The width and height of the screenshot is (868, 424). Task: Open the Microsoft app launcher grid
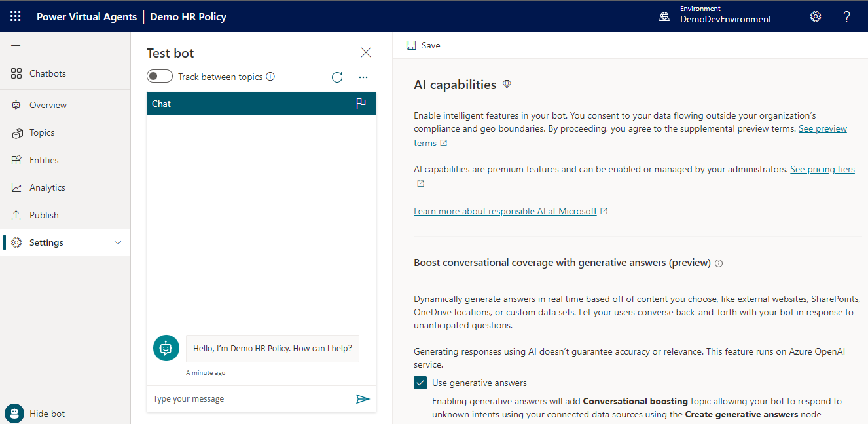(16, 16)
